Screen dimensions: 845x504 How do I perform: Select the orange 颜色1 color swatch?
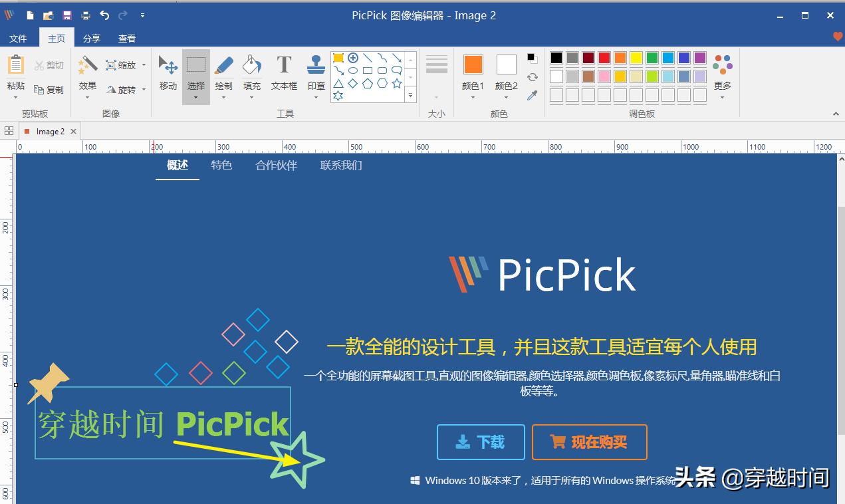click(472, 65)
